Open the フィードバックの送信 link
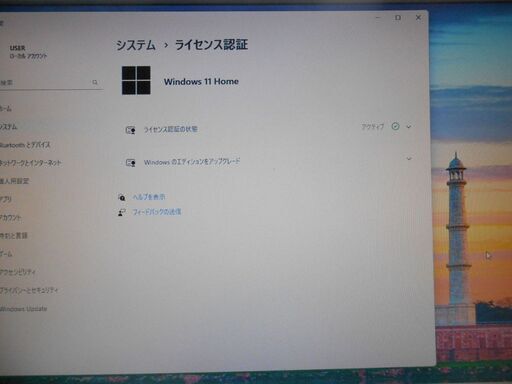Screen dimensions: 512x384 [x=157, y=212]
